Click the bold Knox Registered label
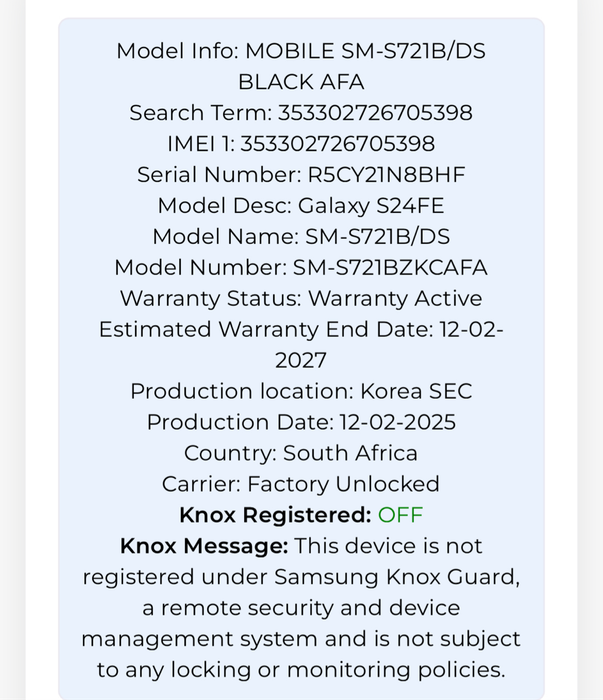The image size is (603, 700). point(275,515)
